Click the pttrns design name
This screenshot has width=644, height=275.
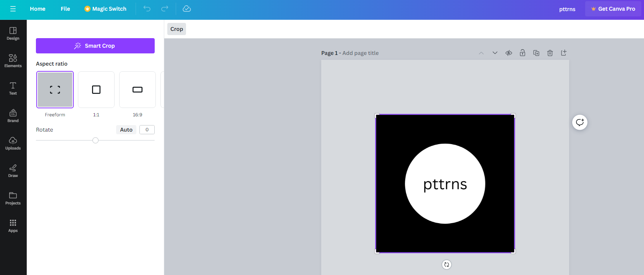click(x=567, y=9)
